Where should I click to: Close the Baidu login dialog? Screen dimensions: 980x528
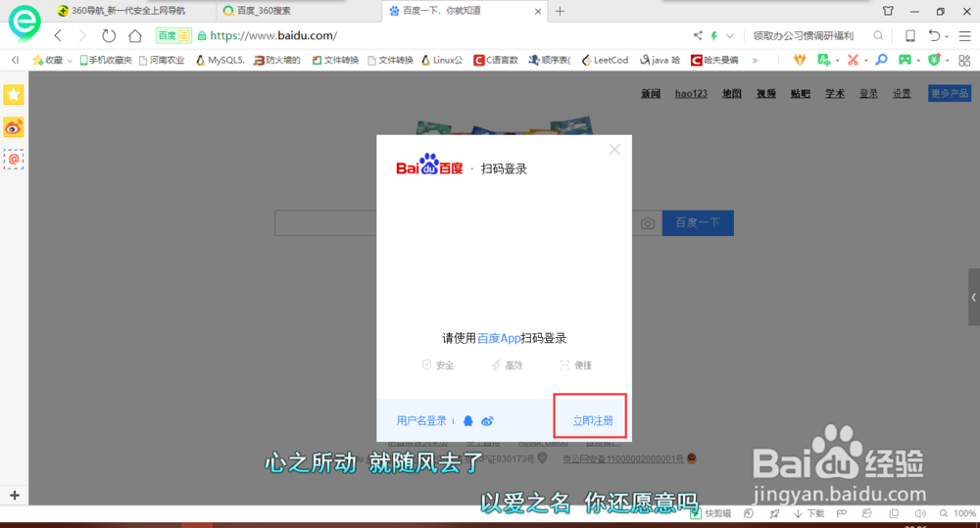click(x=614, y=149)
